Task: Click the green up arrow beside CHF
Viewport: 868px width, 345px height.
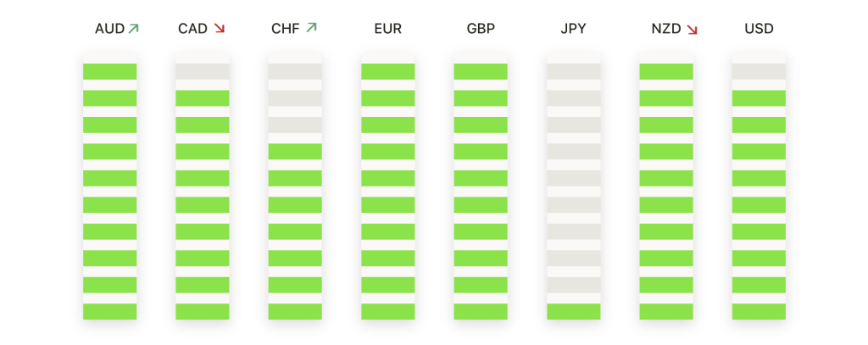Action: click(x=311, y=28)
